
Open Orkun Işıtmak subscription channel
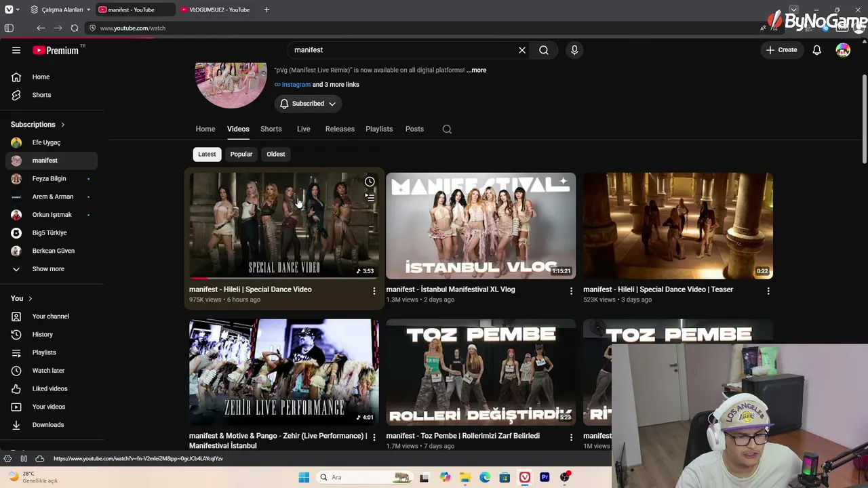point(52,215)
